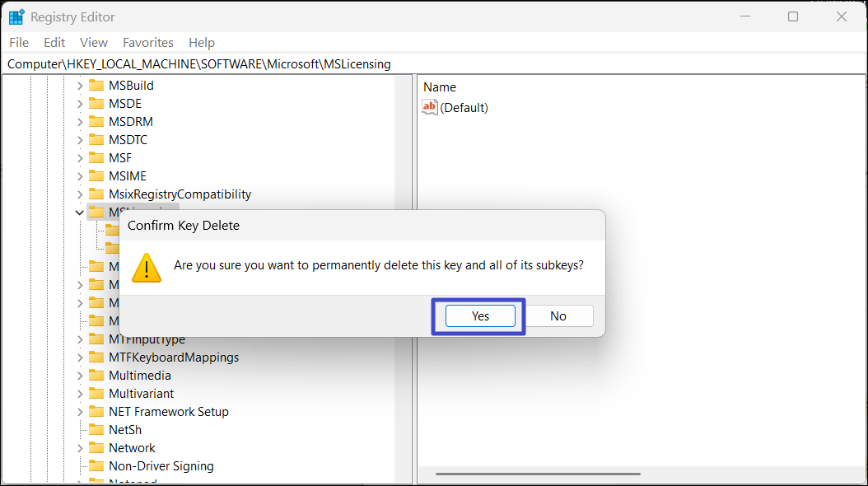Expand the MSDE key
The image size is (868, 486).
[x=80, y=104]
